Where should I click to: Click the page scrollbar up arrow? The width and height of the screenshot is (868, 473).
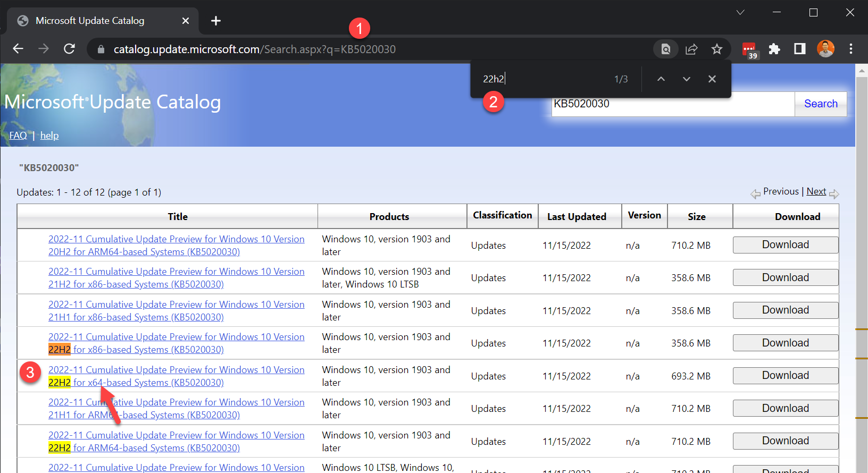(x=862, y=70)
